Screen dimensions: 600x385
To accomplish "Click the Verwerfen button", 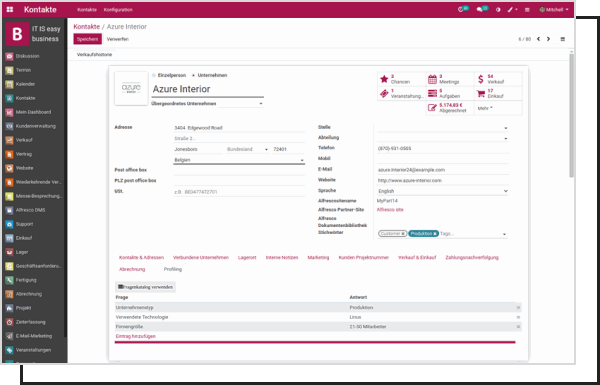I will pos(118,39).
